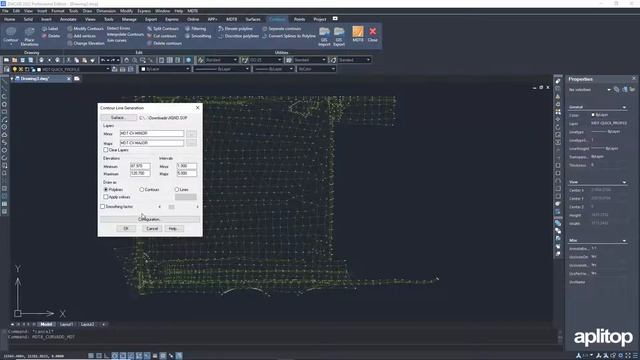The width and height of the screenshot is (640, 360).
Task: Click the Detect Errors tool
Action: (x=118, y=28)
